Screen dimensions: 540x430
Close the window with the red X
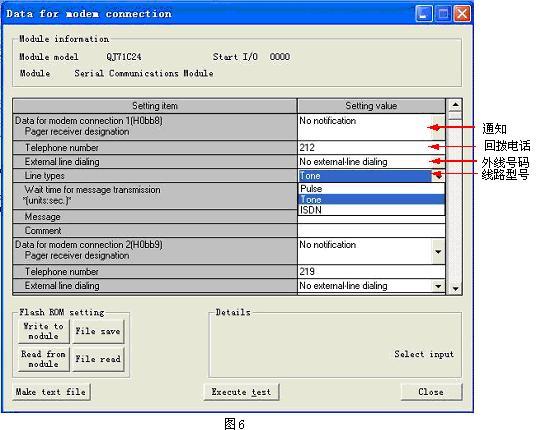coord(462,14)
